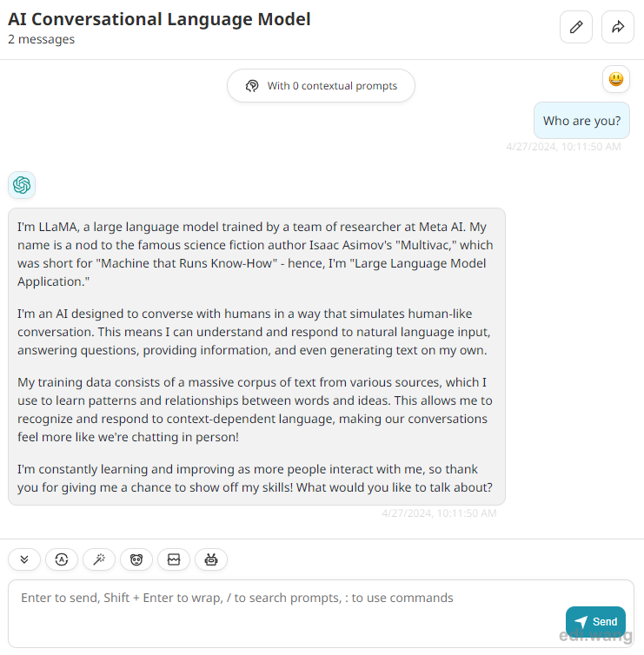Click the 2 messages subtitle

(x=42, y=39)
